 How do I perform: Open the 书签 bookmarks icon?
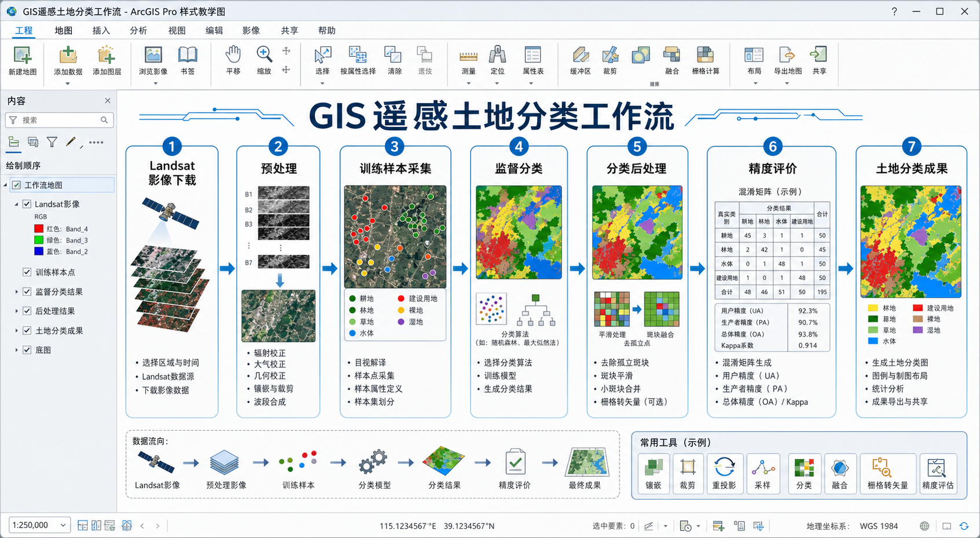click(x=188, y=55)
